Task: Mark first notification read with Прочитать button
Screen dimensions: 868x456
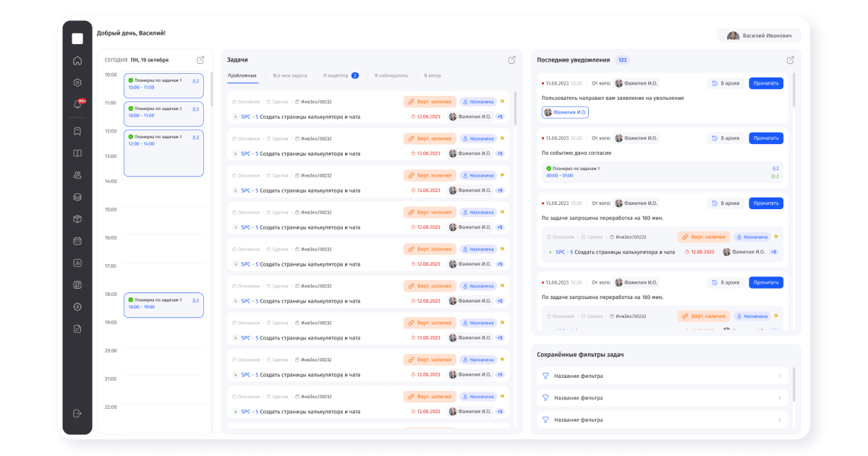Action: tap(766, 83)
